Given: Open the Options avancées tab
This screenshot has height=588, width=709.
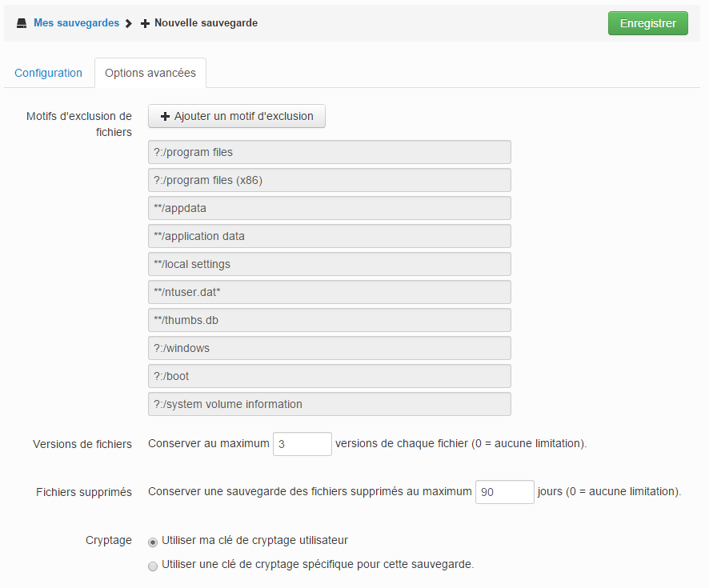Looking at the screenshot, I should pos(150,73).
